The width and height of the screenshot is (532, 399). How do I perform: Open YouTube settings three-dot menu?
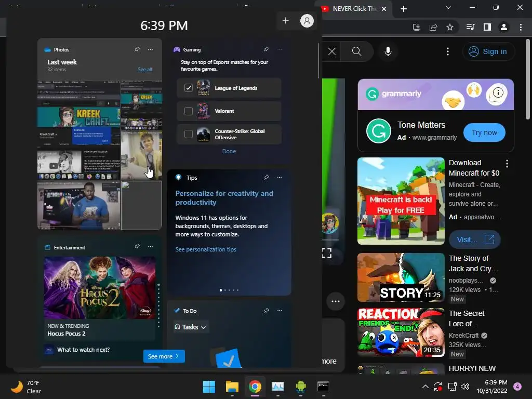tap(448, 51)
